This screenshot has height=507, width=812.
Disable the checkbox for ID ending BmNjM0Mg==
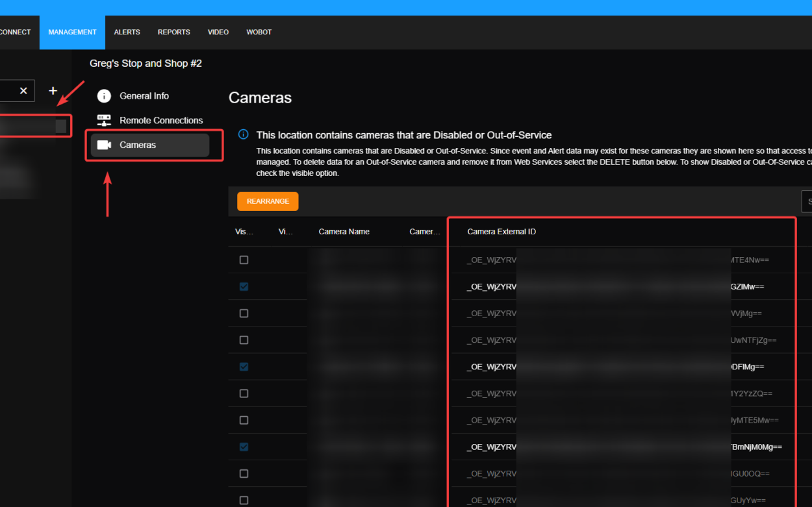(x=244, y=447)
